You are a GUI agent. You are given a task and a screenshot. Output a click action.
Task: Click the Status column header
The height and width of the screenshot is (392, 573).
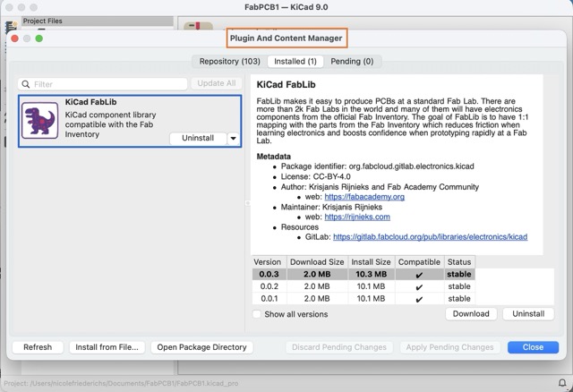459,262
